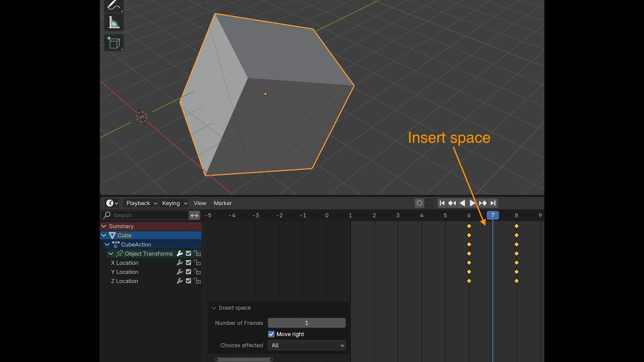The image size is (644, 362).
Task: Select Summary keyframe at frame 8
Action: click(x=516, y=226)
